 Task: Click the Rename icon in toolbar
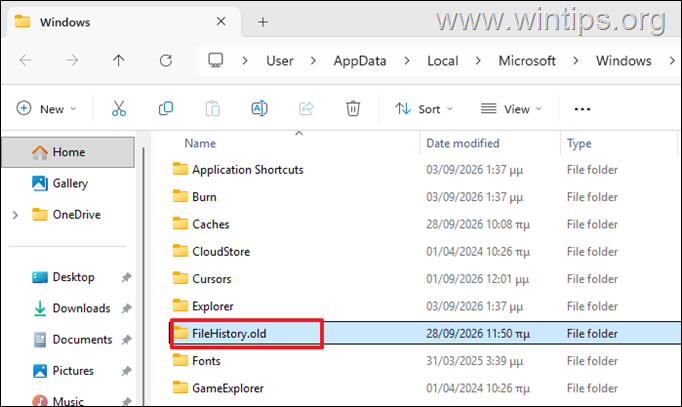pyautogui.click(x=259, y=108)
